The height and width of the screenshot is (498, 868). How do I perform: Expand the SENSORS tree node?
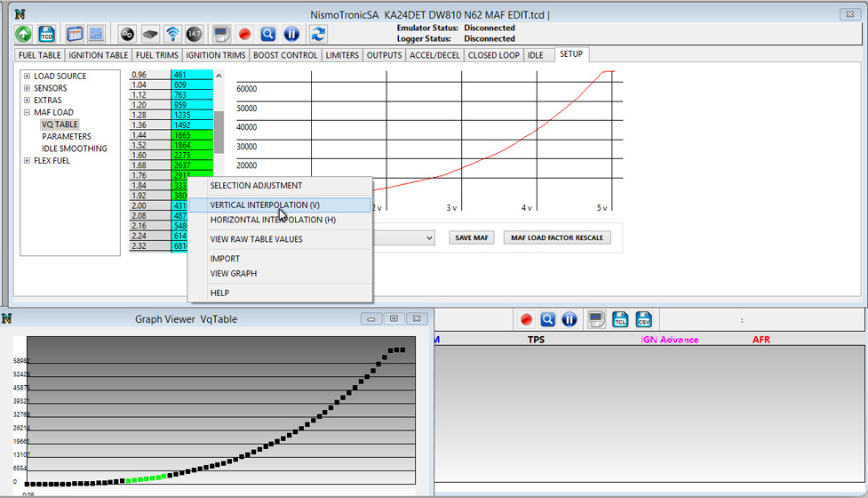click(x=27, y=88)
